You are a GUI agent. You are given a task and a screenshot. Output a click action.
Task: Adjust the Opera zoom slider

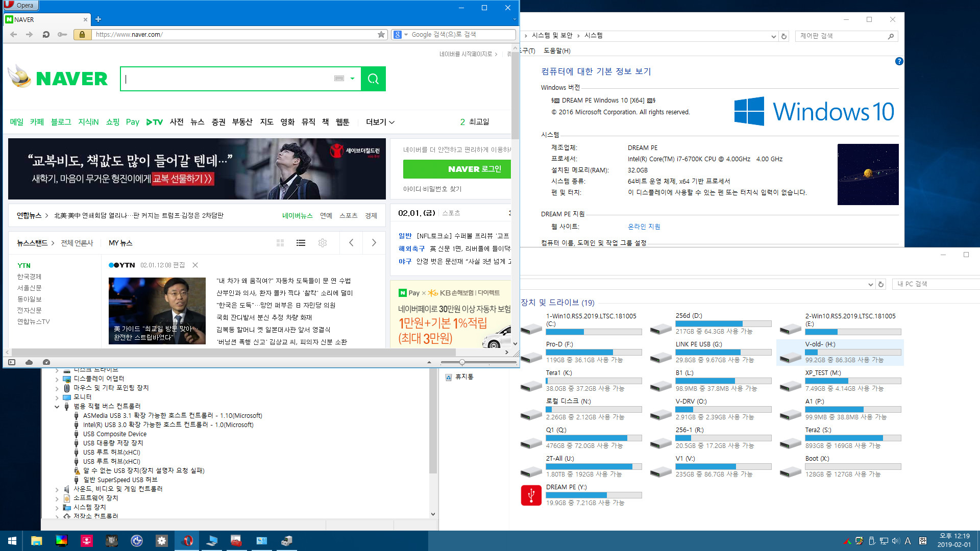point(462,362)
